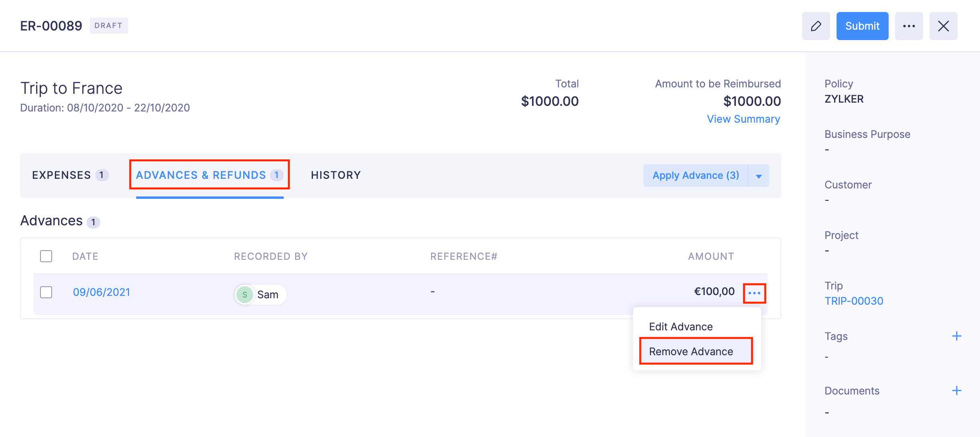
Task: Click Sam's avatar in Recorded By
Action: click(x=245, y=295)
